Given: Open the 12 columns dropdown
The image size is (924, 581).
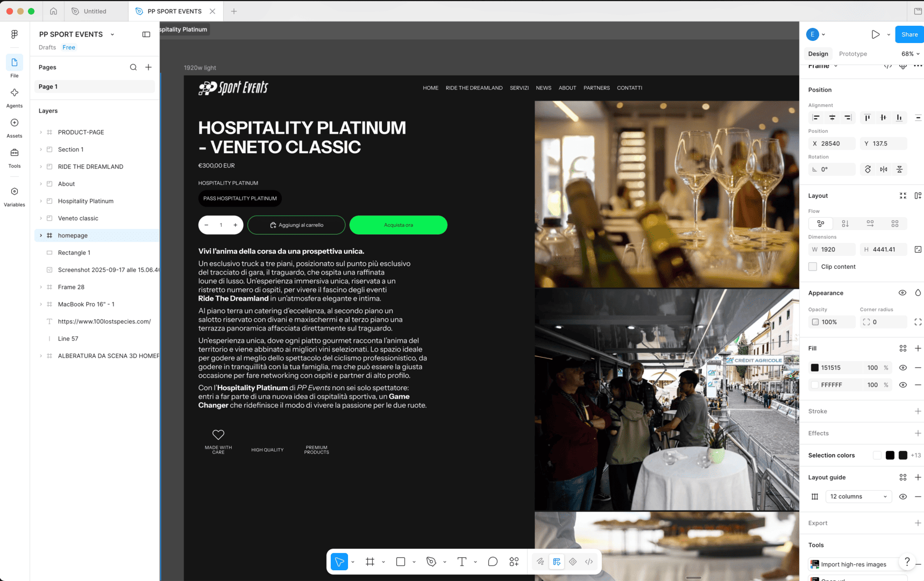Looking at the screenshot, I should [858, 497].
